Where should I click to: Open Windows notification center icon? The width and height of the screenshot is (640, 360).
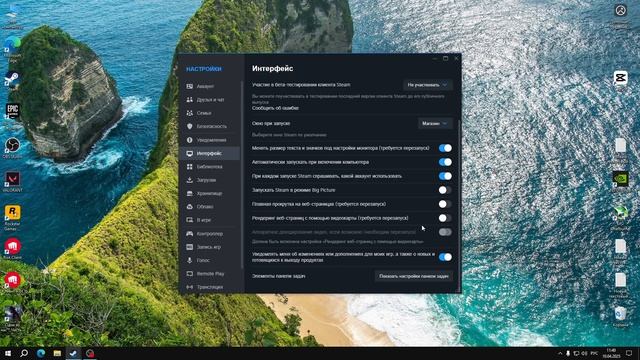(x=629, y=353)
